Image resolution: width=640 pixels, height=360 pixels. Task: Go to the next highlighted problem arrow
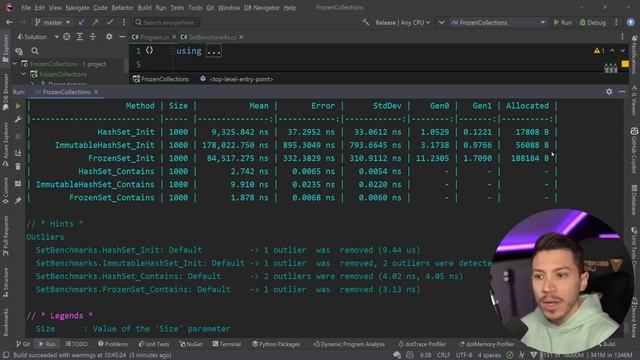(x=623, y=51)
